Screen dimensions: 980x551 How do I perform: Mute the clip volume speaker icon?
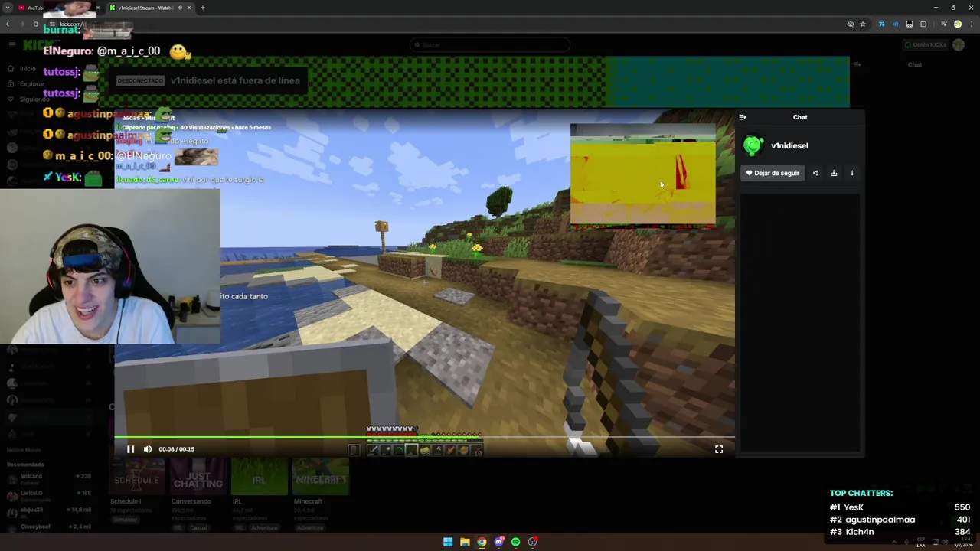pos(148,449)
